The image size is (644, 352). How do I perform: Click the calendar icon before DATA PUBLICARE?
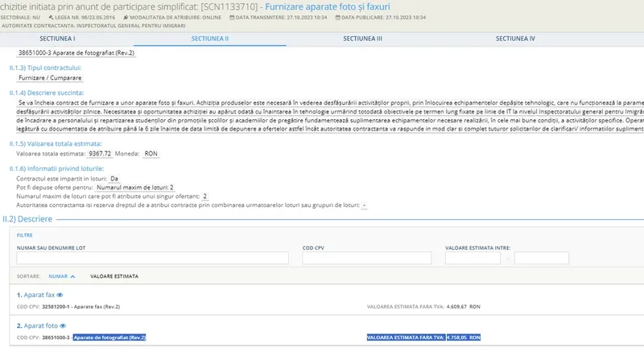pyautogui.click(x=337, y=17)
